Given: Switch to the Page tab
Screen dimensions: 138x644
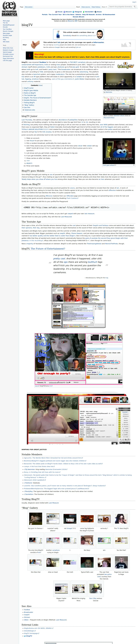Looking at the screenshot, I should (21, 7).
